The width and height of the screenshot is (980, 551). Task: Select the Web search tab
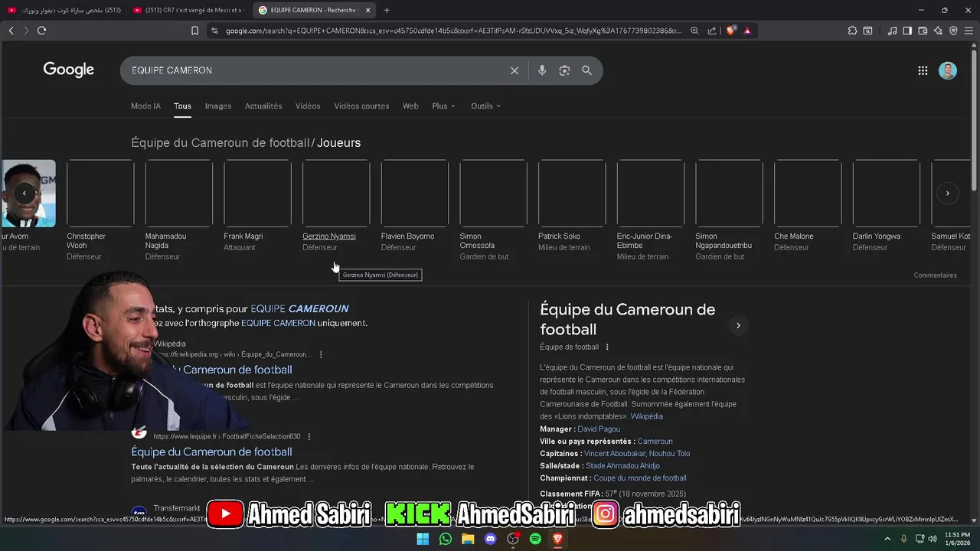(410, 106)
